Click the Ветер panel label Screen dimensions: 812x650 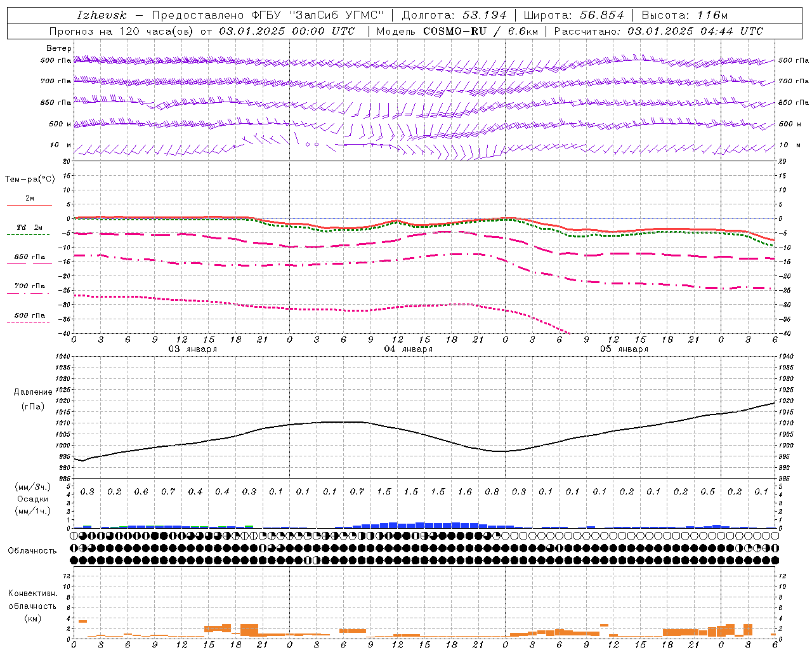[x=59, y=48]
